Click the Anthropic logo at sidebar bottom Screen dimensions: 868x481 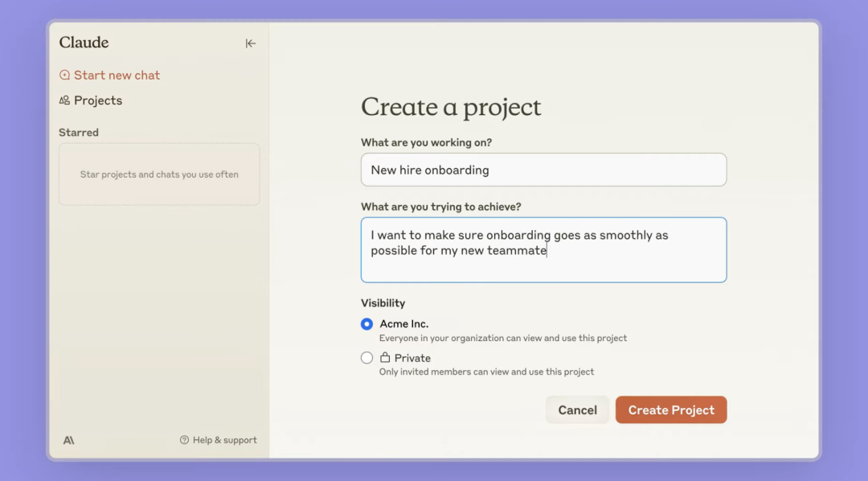(x=68, y=440)
